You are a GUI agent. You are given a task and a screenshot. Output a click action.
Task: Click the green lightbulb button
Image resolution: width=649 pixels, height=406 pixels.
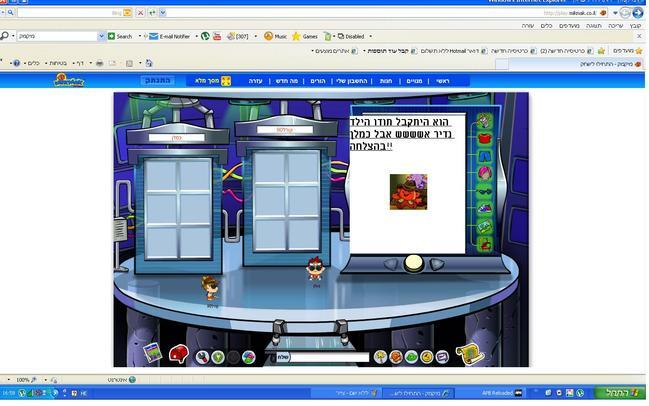[218, 357]
